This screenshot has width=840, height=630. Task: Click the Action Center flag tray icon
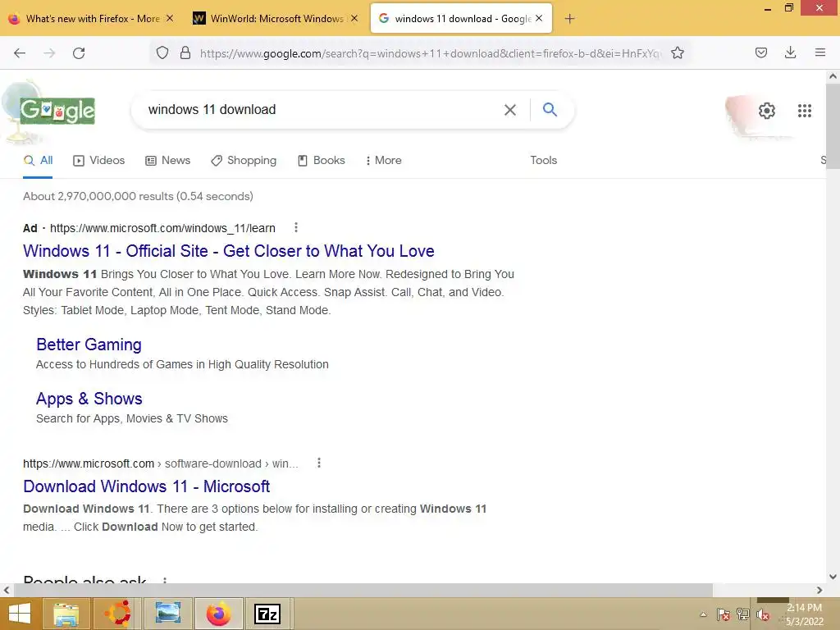pyautogui.click(x=723, y=614)
